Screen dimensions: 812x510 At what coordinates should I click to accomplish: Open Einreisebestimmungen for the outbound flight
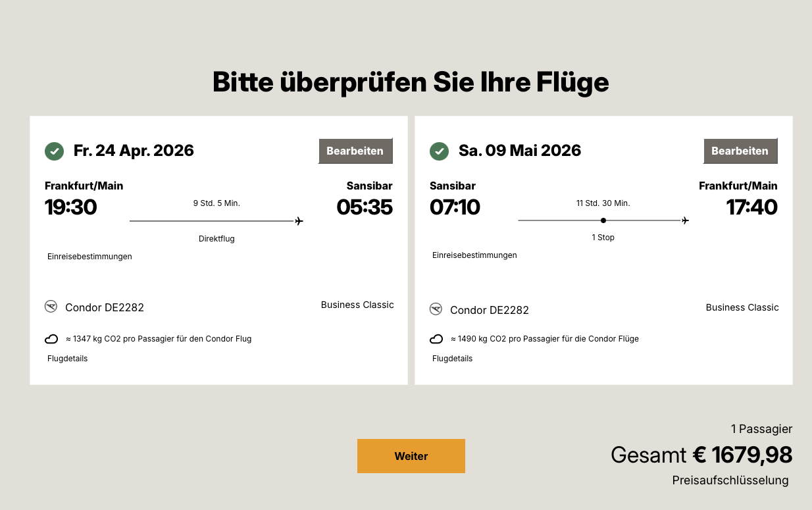point(89,257)
